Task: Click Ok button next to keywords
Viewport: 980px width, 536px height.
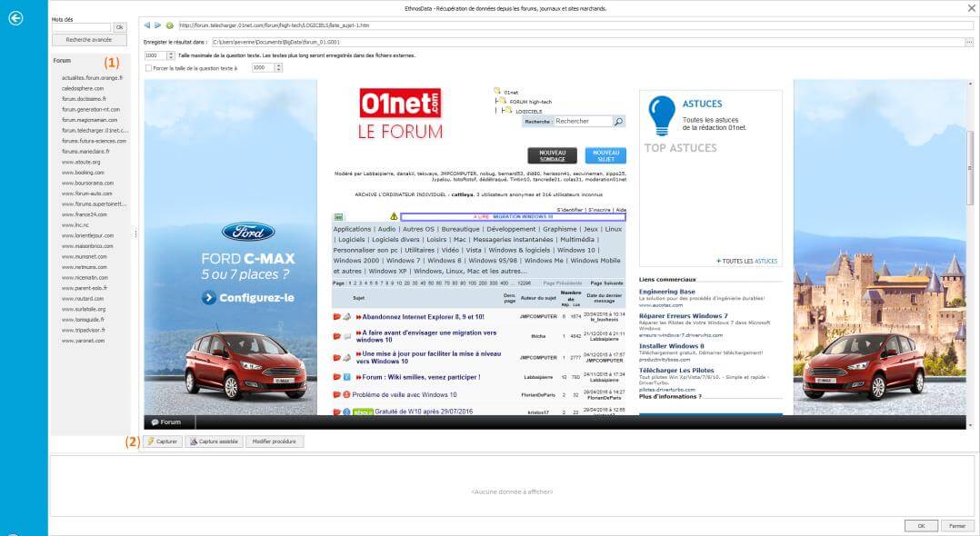Action: tap(119, 27)
